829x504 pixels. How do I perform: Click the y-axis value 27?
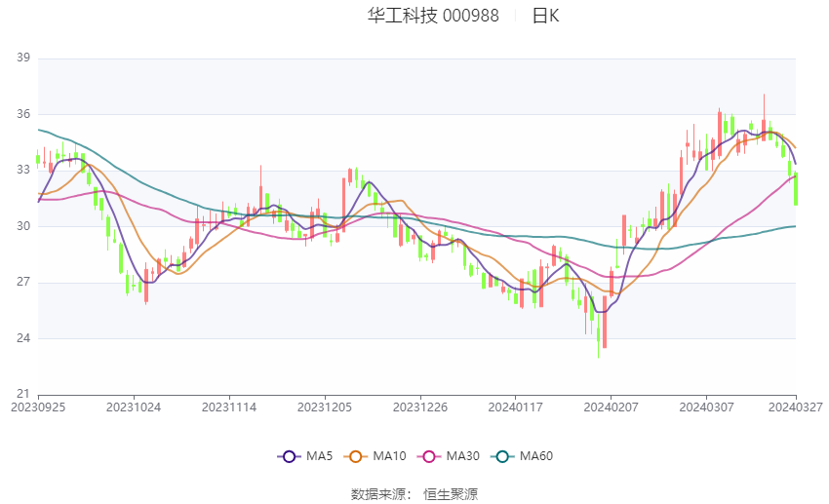(x=23, y=282)
